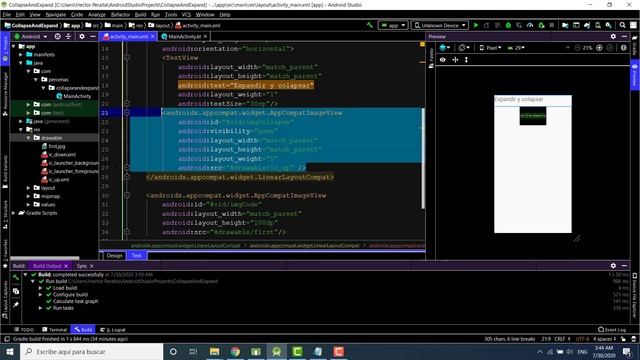Select opened file target icon in Project panel
Viewport: 640px width, 360px height.
pos(58,36)
